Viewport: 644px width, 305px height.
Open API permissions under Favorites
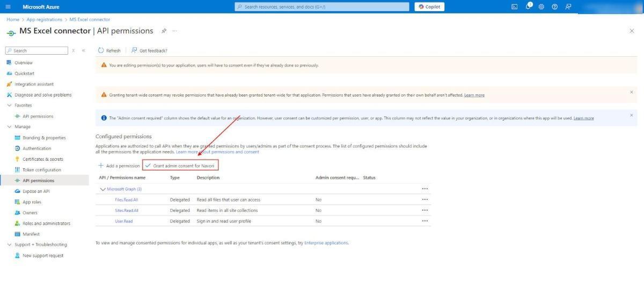tap(38, 116)
